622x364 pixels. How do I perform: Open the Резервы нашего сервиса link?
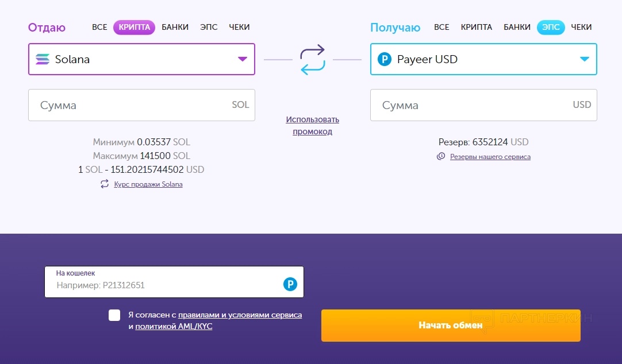[x=490, y=157]
